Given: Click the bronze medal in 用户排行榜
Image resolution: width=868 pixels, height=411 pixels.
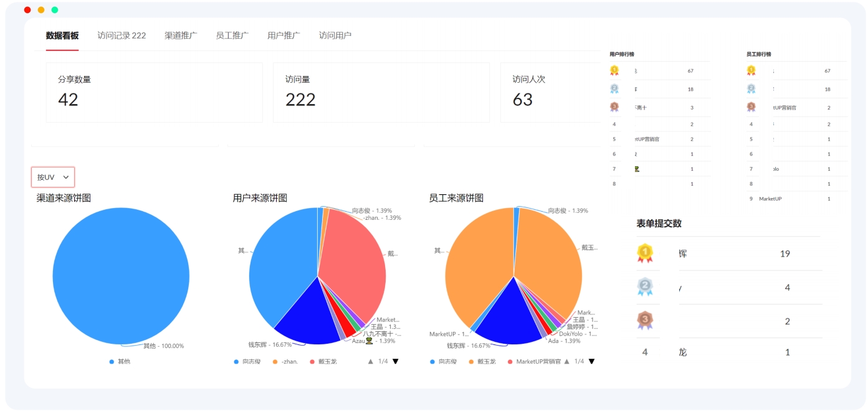Looking at the screenshot, I should (614, 107).
